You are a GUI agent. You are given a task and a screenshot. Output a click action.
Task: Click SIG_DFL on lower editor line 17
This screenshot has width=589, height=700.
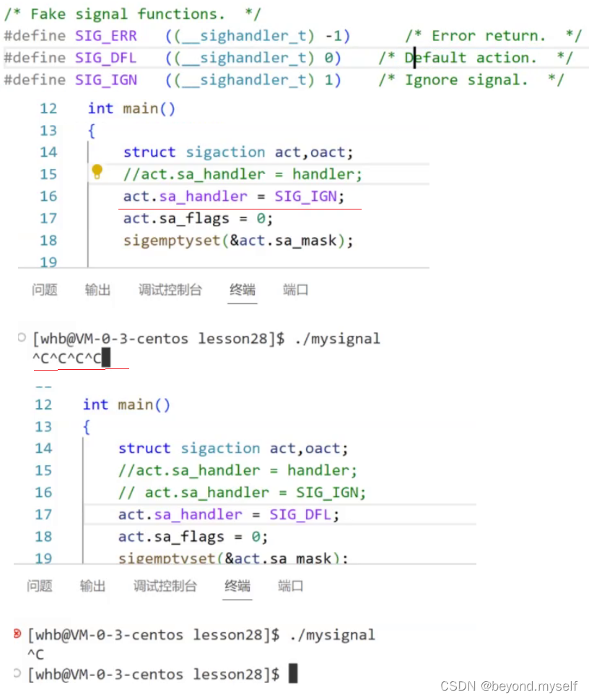(x=301, y=515)
